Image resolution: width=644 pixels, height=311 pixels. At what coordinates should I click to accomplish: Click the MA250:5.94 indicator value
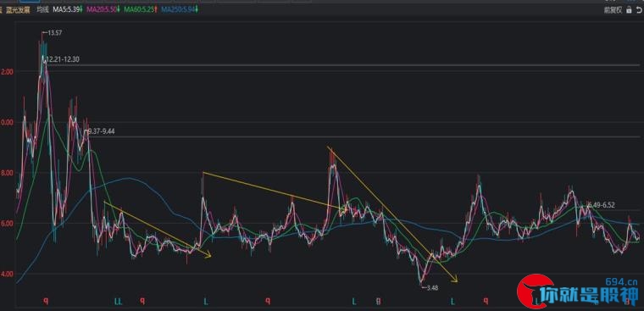point(180,10)
